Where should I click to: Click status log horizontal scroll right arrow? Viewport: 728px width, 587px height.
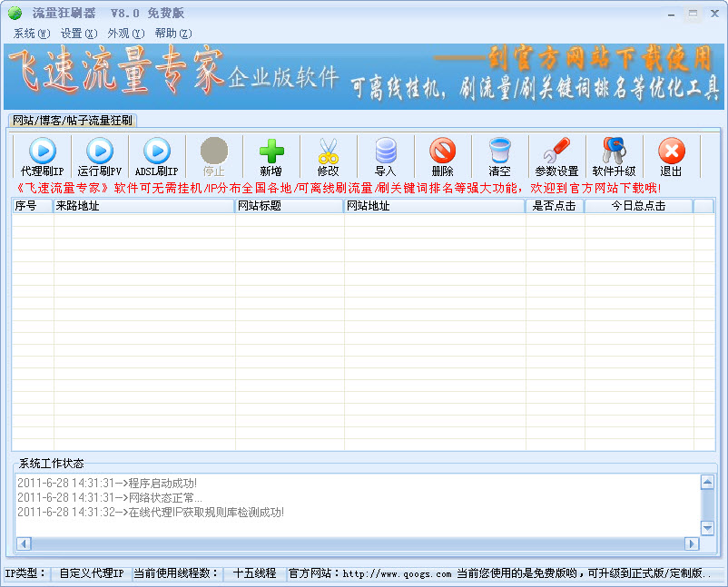tap(692, 543)
